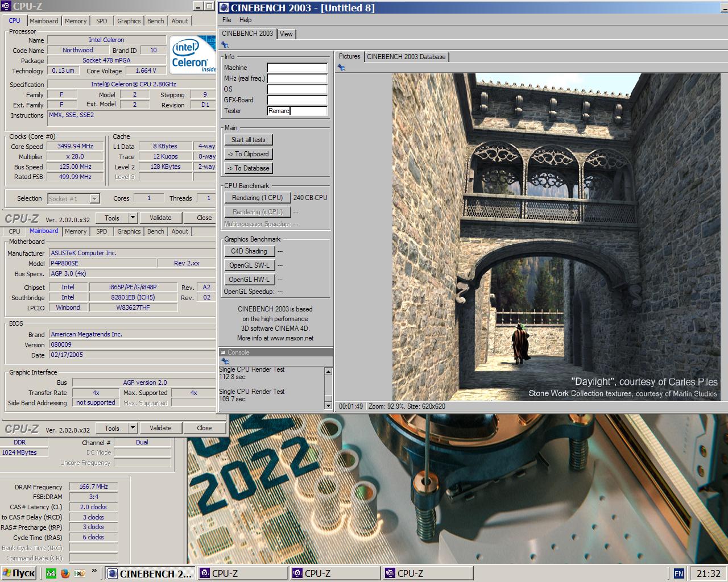
Task: Click the Intel Celeron inside logo
Action: point(193,56)
